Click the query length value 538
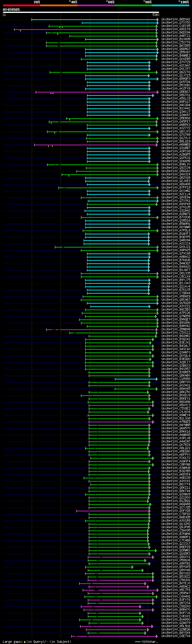192x644 pixels. point(155,15)
